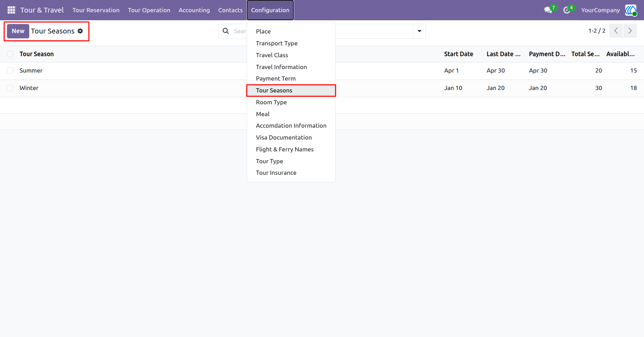The image size is (644, 337).
Task: Choose Travel Class in the menu
Action: 291,55
